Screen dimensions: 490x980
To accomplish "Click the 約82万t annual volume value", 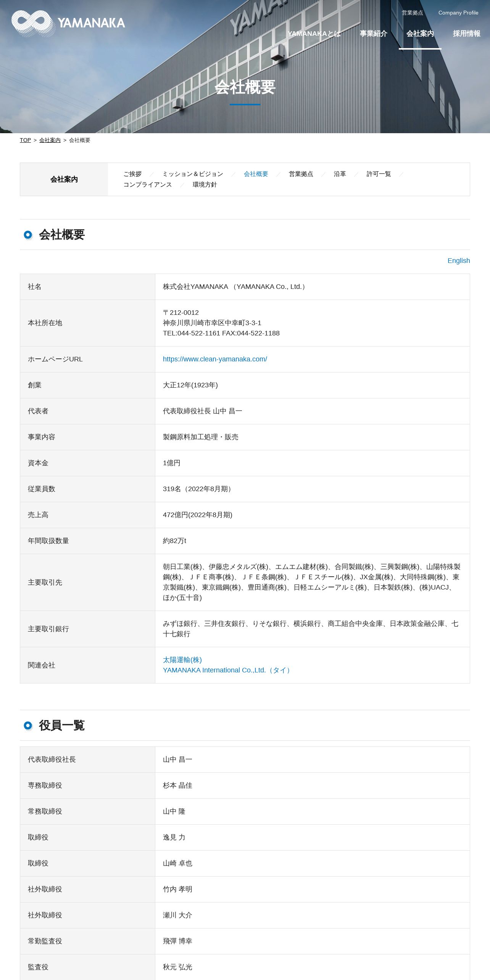I will click(174, 541).
